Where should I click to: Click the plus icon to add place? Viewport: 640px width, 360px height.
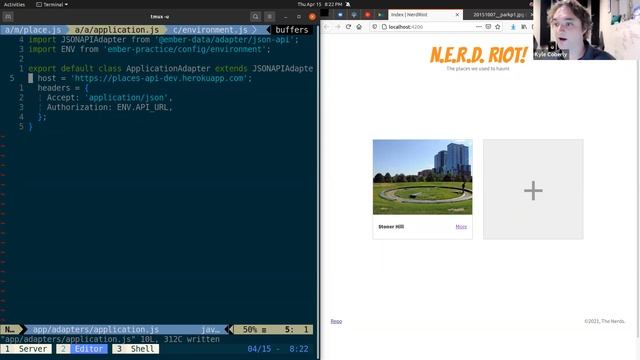(x=533, y=191)
